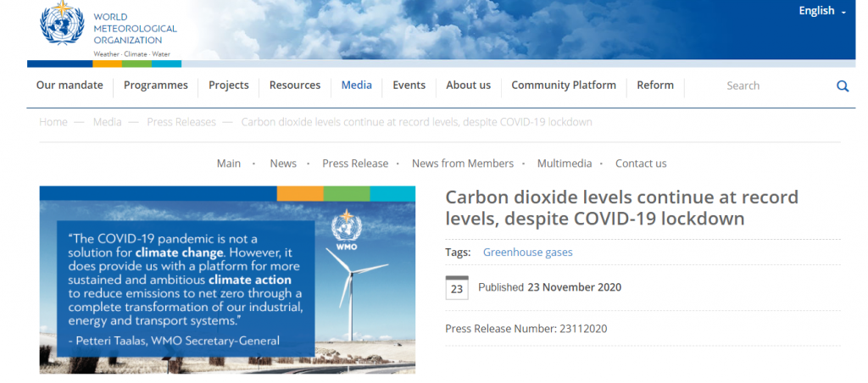Image resolution: width=868 pixels, height=383 pixels.
Task: Open the Projects menu
Action: click(229, 86)
